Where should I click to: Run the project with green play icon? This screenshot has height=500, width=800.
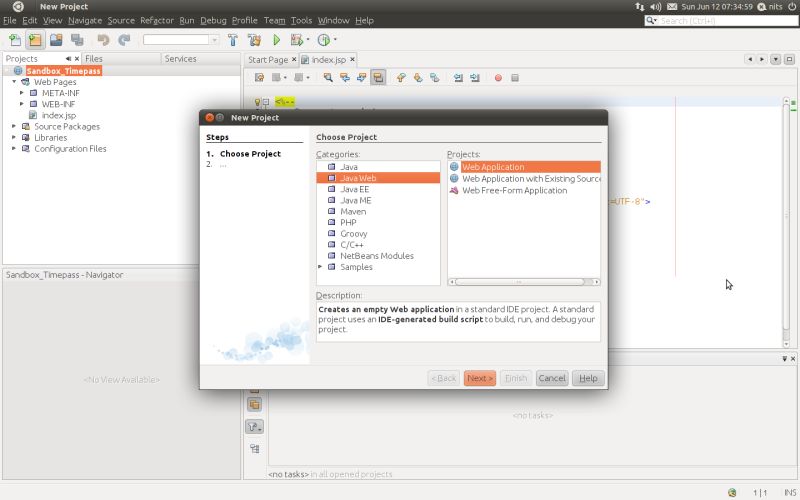tap(277, 40)
